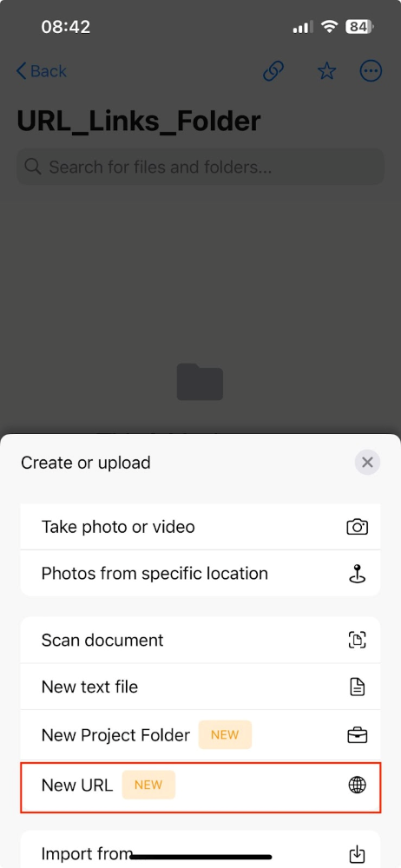This screenshot has width=401, height=868.
Task: Go Back to previous folder
Action: [x=42, y=71]
